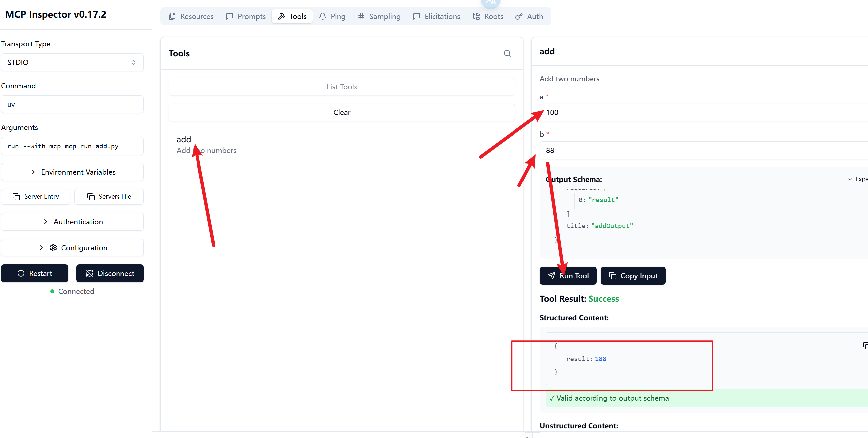Switch to the Resources tab

click(x=191, y=16)
